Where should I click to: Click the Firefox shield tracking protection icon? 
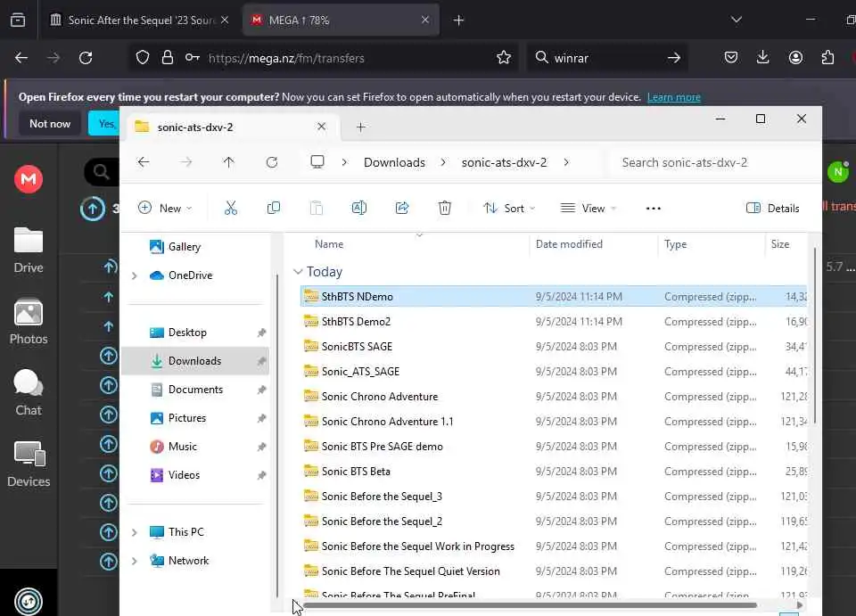coord(143,58)
